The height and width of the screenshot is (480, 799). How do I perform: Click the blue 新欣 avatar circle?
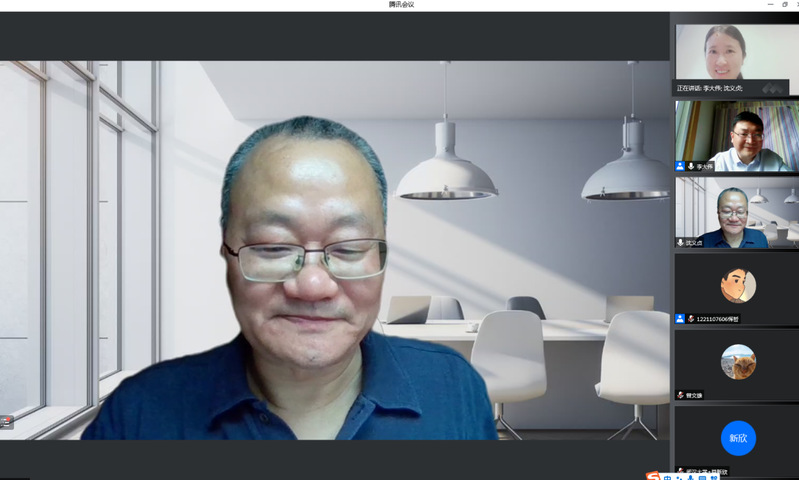(738, 438)
